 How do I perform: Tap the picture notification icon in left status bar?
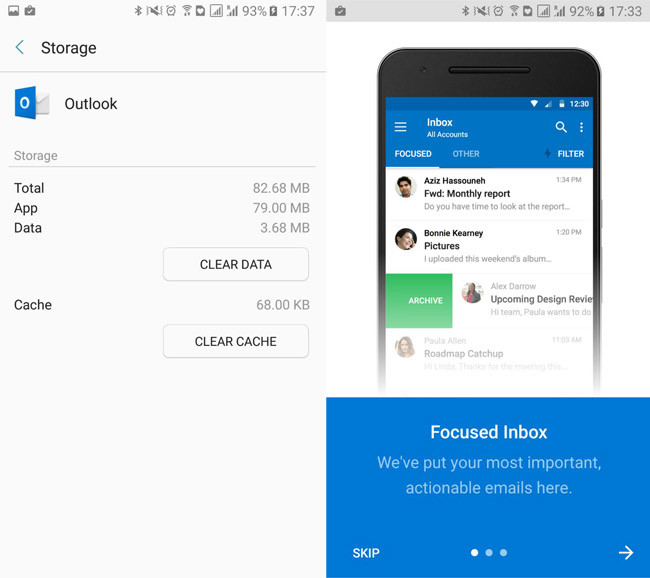coord(14,11)
